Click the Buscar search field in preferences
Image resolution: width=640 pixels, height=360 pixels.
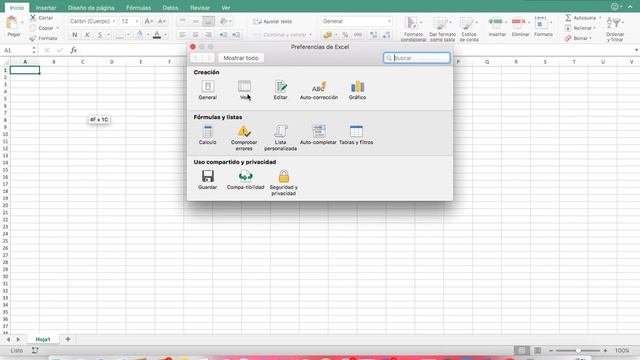[417, 58]
